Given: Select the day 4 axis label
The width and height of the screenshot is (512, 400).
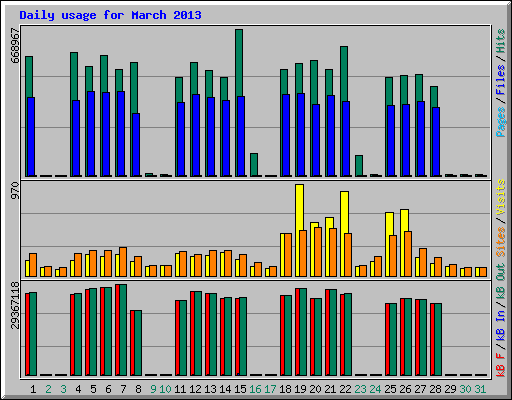Looking at the screenshot, I should [x=78, y=389].
